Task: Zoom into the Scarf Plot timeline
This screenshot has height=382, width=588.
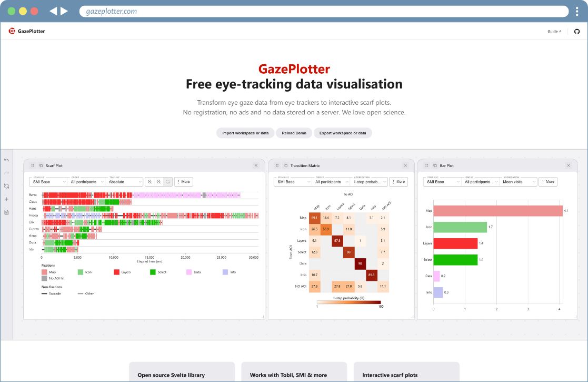Action: tap(150, 182)
